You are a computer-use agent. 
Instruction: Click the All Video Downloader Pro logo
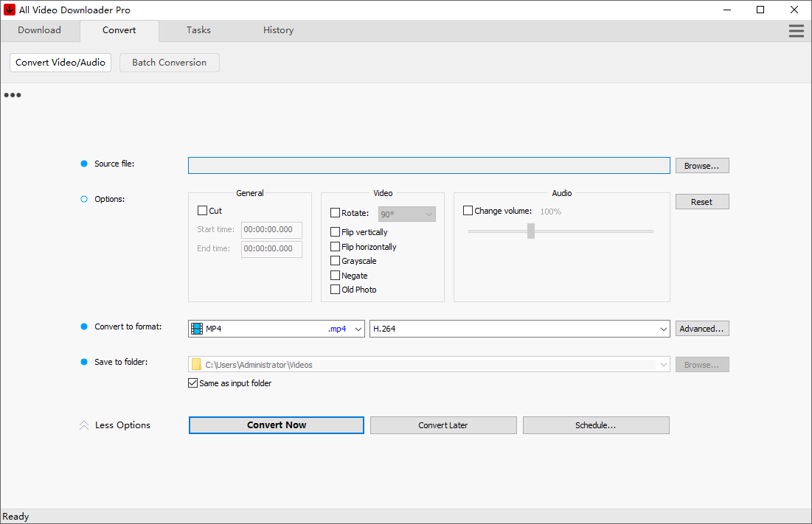(10, 10)
